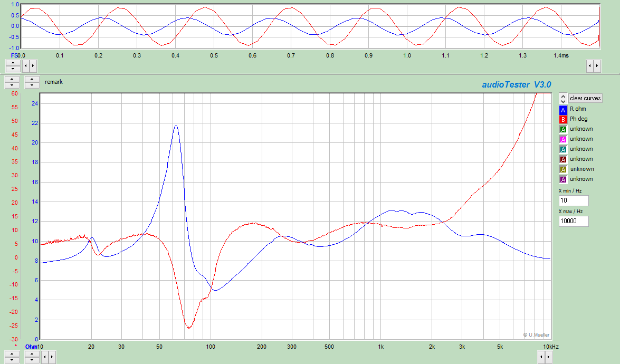Click right arrow beside bottom Ohm spinner
The width and height of the screenshot is (620, 364).
(52, 357)
